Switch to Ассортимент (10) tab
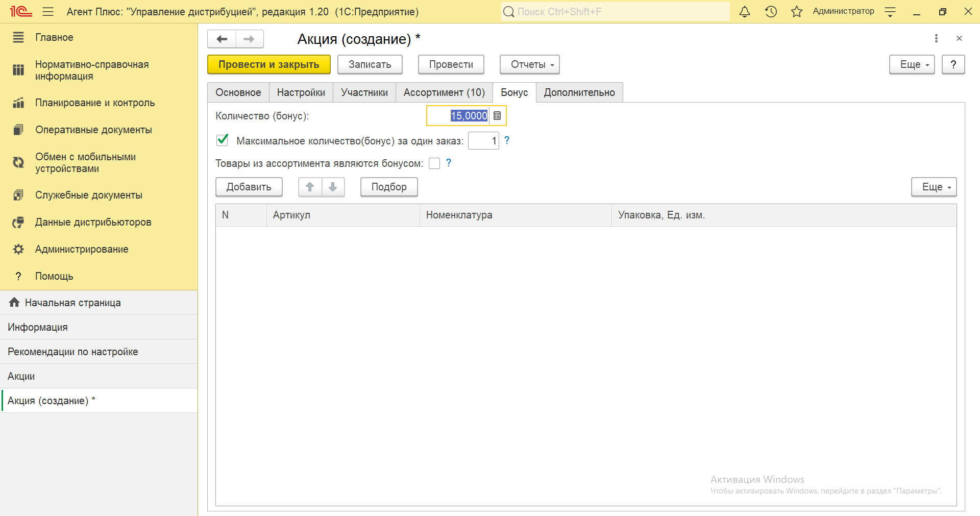 point(444,92)
